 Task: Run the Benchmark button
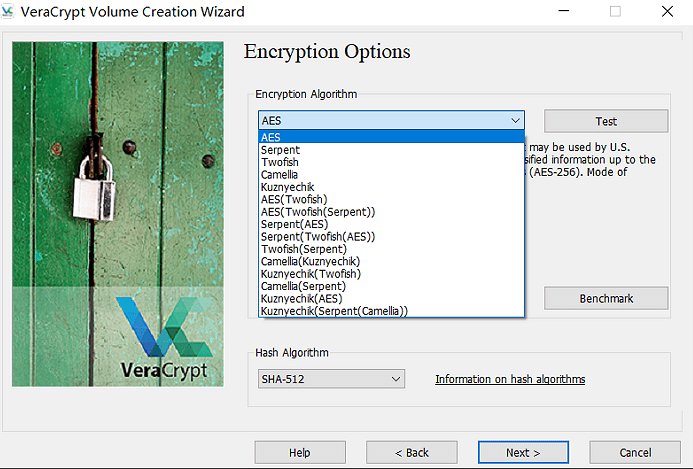[x=606, y=298]
